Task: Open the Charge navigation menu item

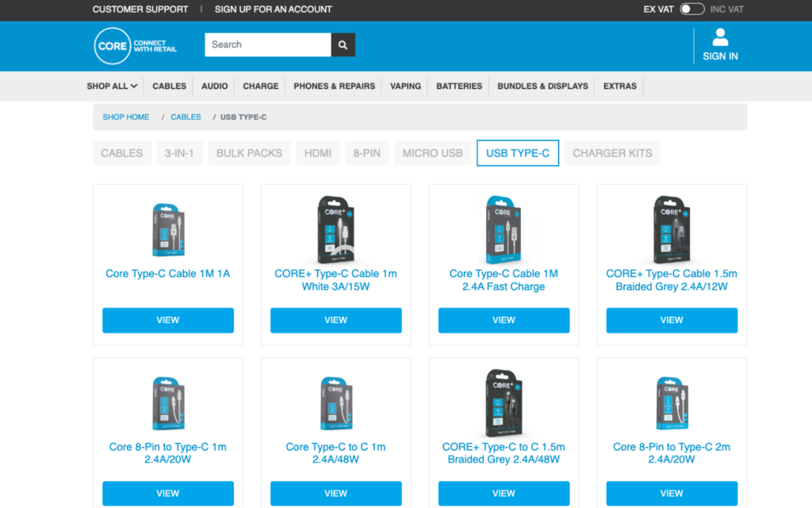Action: click(x=260, y=86)
